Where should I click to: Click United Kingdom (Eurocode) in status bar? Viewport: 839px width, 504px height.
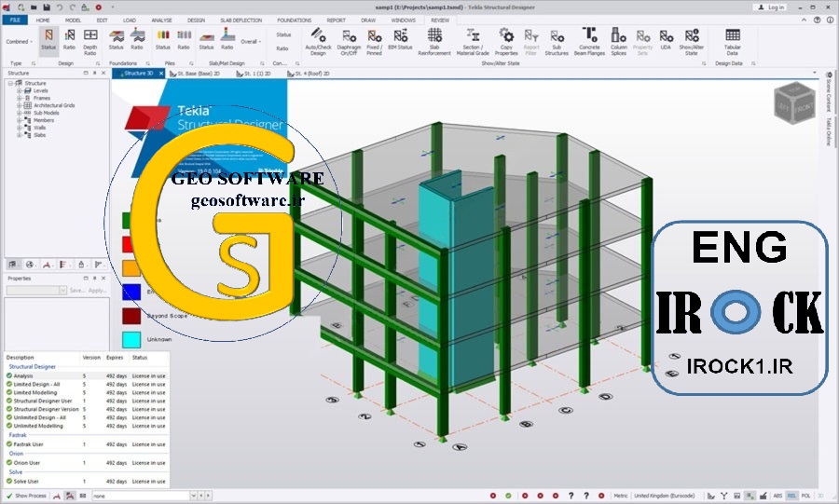[x=665, y=496]
